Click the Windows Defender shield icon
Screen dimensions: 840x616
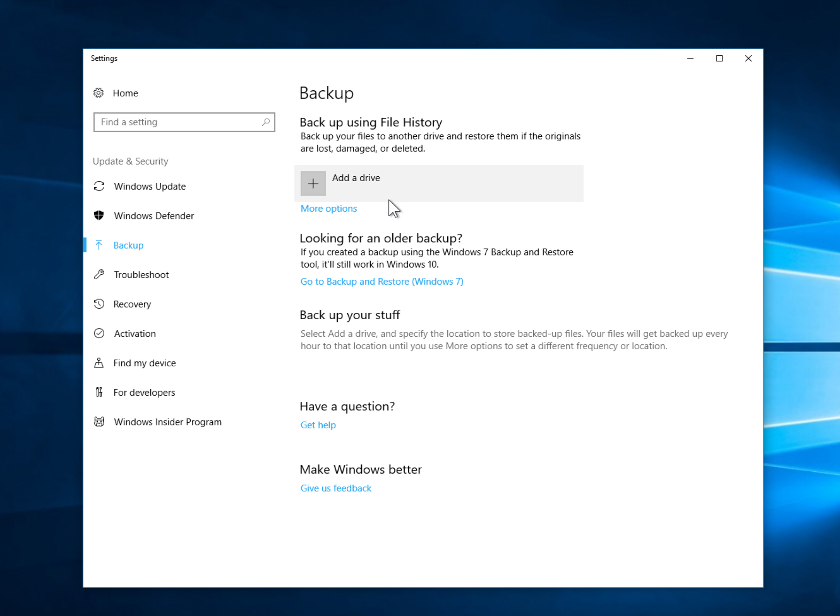(99, 215)
